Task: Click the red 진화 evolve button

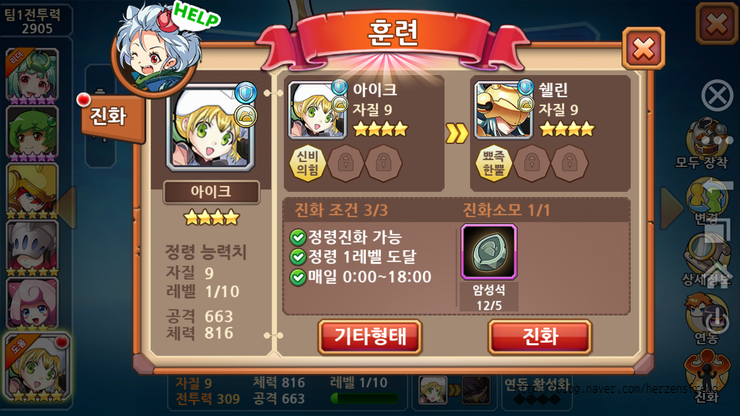Action: [x=540, y=337]
